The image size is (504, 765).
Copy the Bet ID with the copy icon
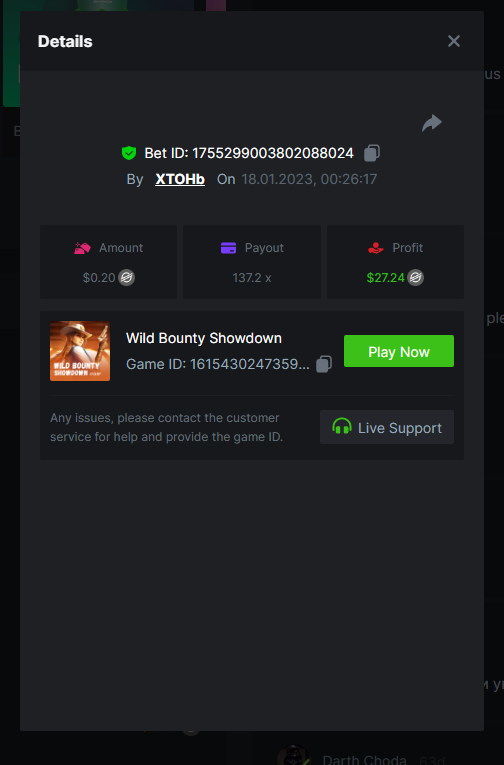372,153
